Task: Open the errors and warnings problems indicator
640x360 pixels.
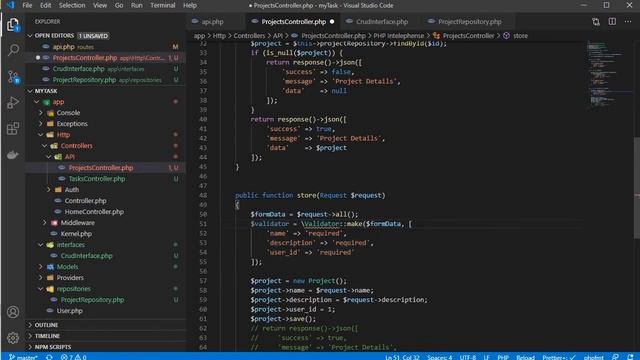Action: [73, 357]
